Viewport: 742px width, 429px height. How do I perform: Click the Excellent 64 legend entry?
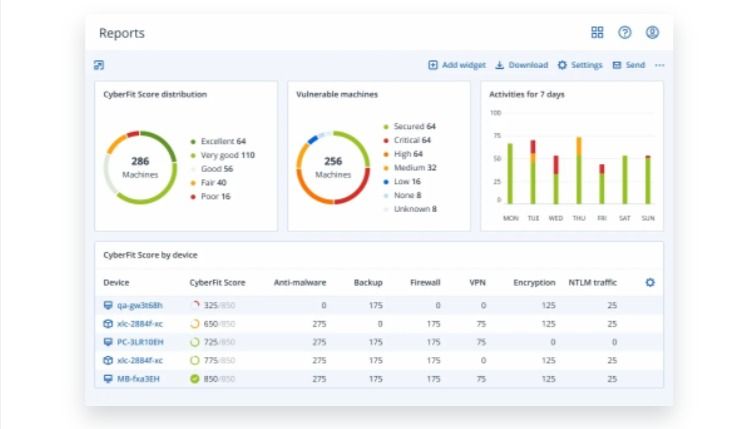click(218, 141)
